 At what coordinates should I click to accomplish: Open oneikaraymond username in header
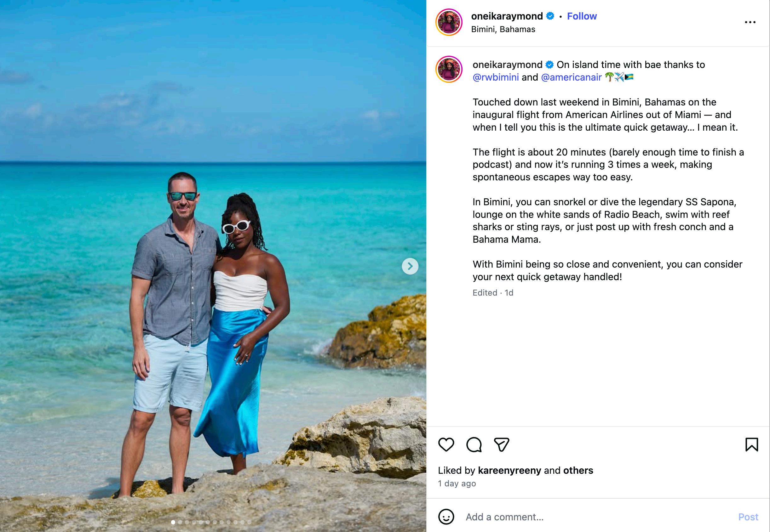(507, 16)
